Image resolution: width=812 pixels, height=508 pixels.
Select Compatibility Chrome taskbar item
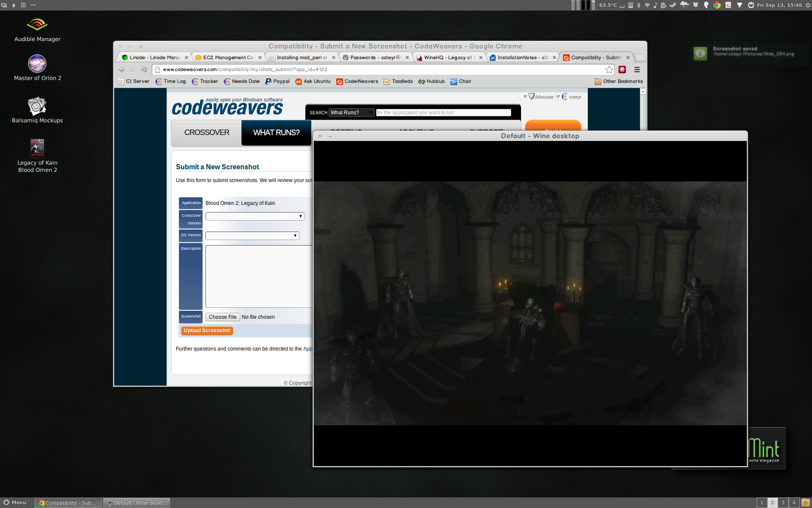[68, 503]
